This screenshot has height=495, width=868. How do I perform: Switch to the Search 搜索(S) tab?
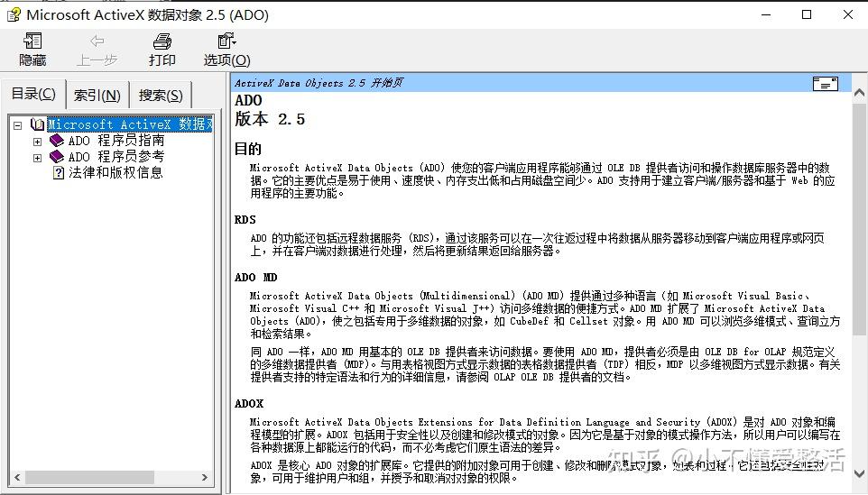pos(161,96)
